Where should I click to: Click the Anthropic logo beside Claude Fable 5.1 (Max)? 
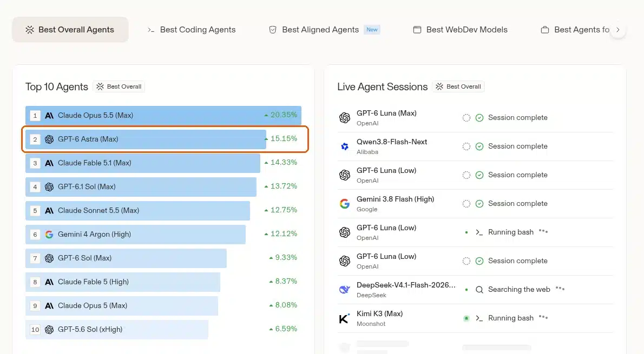[x=49, y=163]
